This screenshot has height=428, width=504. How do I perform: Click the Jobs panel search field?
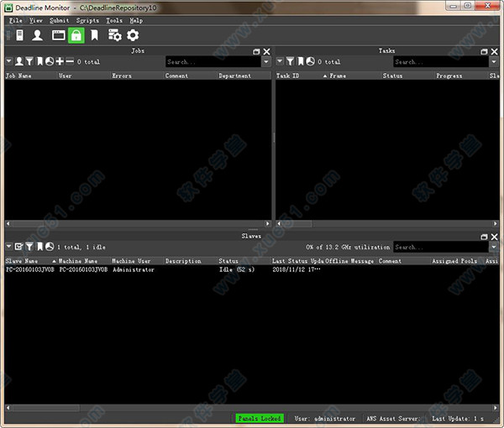point(213,61)
